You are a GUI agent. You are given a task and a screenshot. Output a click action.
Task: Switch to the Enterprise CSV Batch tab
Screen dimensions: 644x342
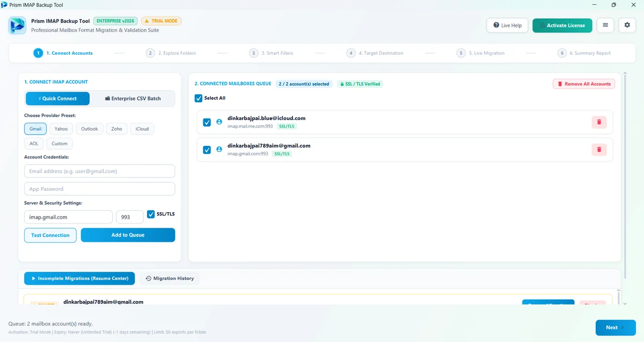[x=133, y=99]
